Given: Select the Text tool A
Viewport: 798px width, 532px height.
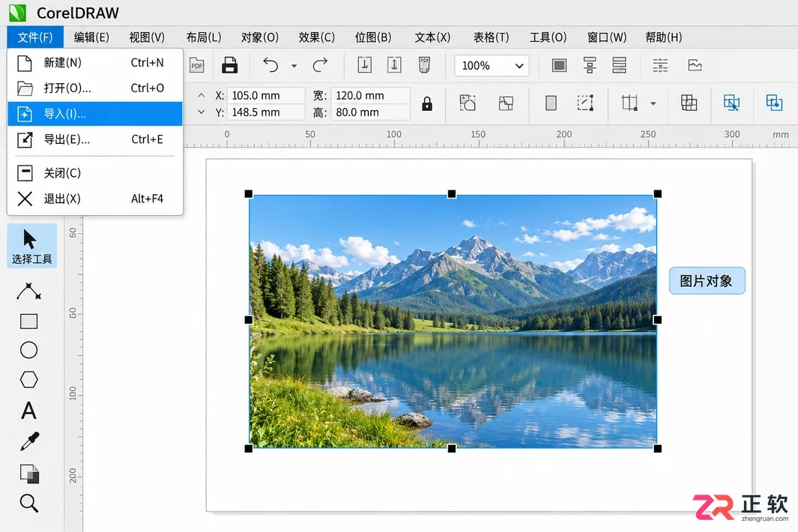Looking at the screenshot, I should coord(28,411).
